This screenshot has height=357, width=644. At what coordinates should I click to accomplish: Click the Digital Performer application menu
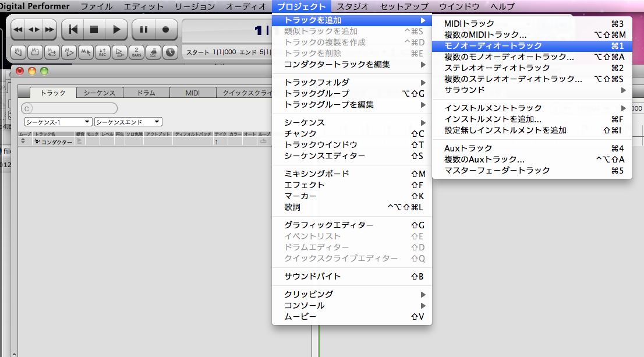(x=35, y=6)
